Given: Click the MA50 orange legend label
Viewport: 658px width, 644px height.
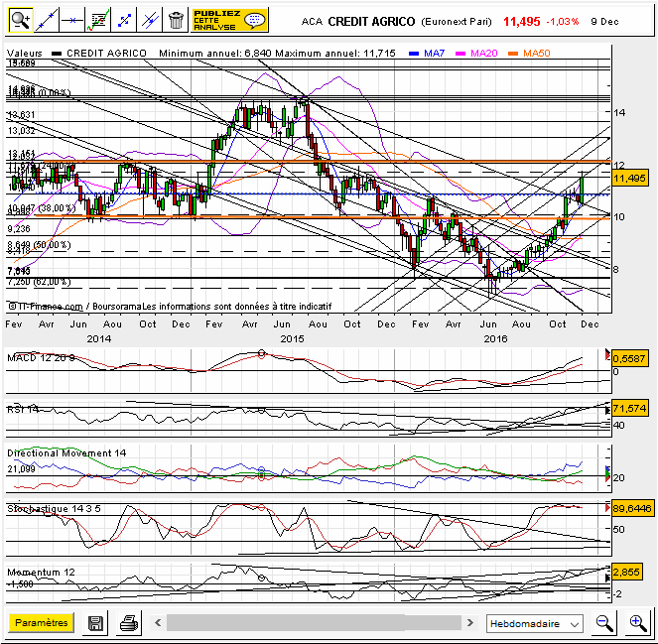Looking at the screenshot, I should pyautogui.click(x=536, y=53).
